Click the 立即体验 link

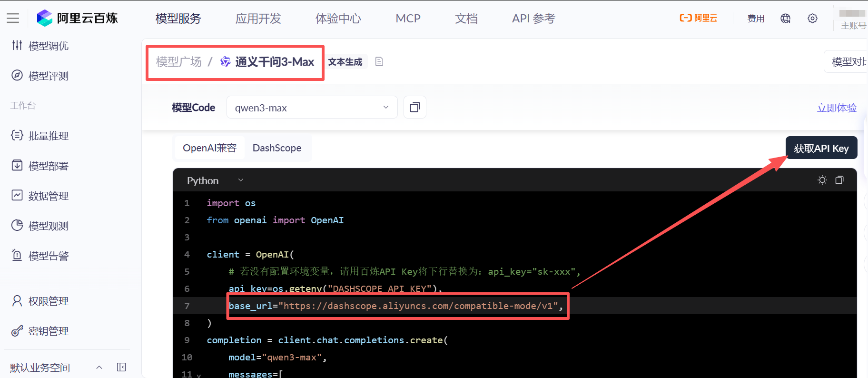(837, 108)
